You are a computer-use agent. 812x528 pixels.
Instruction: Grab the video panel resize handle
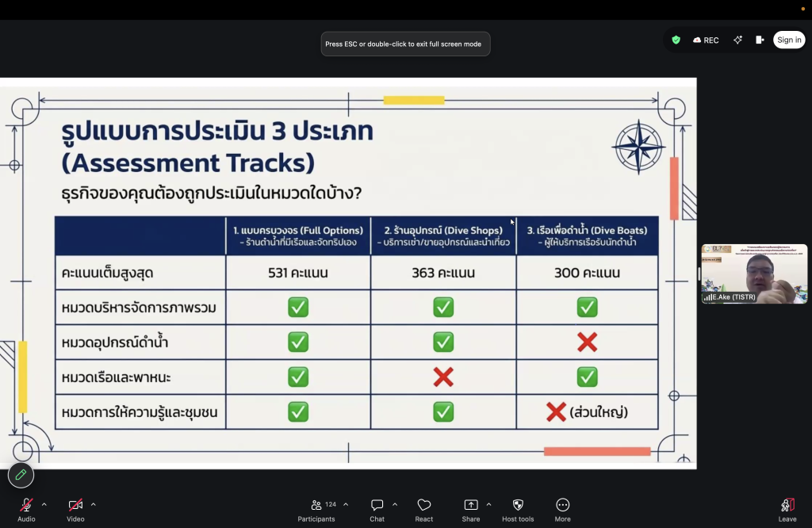tap(699, 274)
